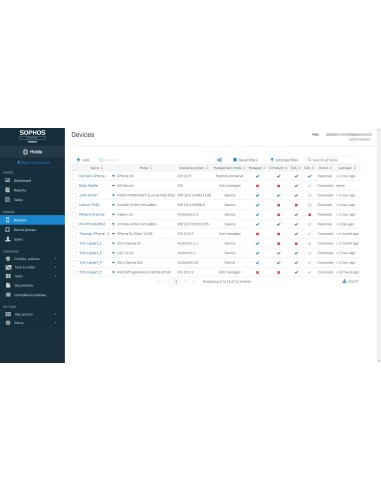Sort the table by Last seen

347,168
